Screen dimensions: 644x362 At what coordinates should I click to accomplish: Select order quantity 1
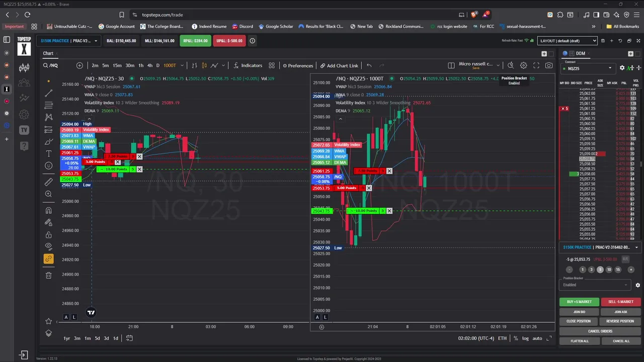coord(582,269)
